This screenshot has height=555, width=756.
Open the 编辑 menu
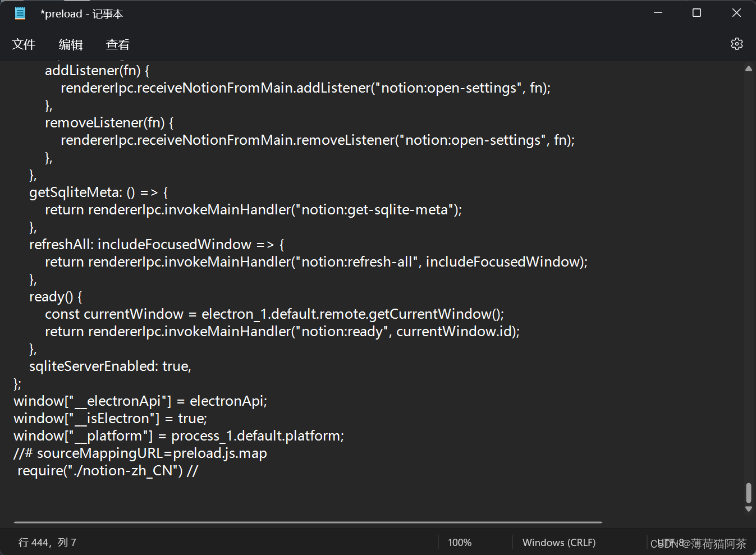click(x=71, y=44)
